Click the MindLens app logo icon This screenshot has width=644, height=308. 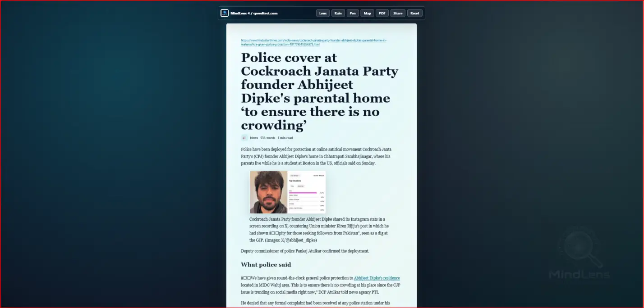(225, 13)
